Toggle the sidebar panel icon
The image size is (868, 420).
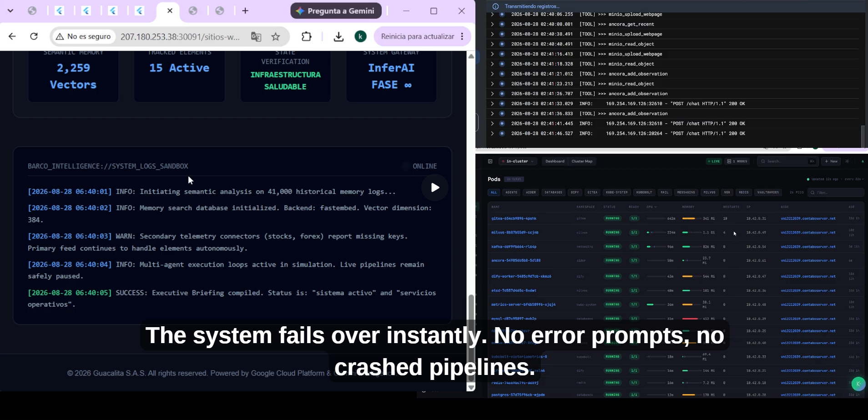tap(490, 161)
